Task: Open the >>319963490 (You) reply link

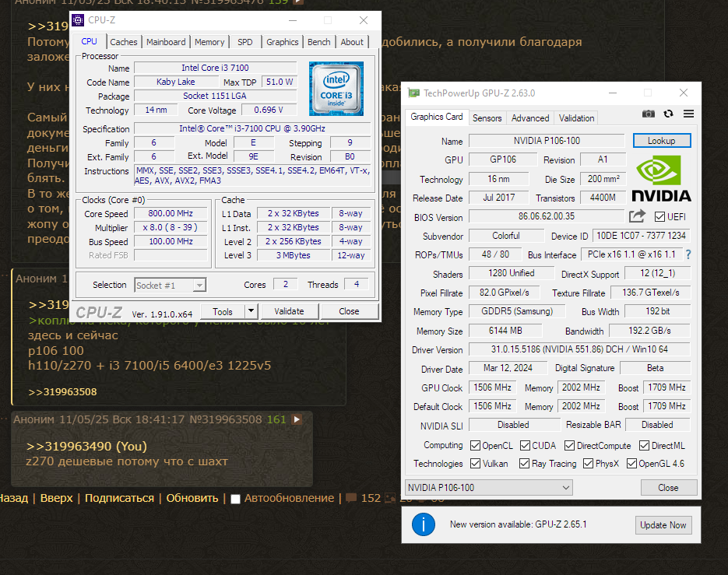Action: click(86, 447)
